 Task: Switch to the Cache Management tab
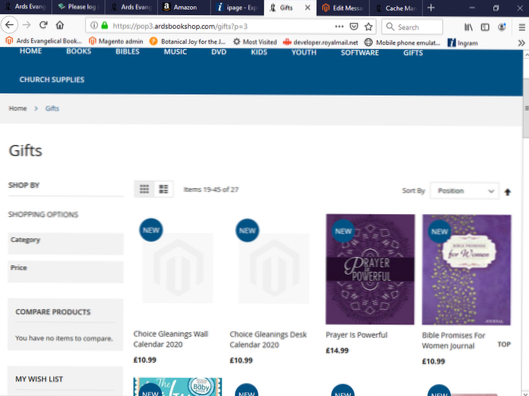coord(396,8)
